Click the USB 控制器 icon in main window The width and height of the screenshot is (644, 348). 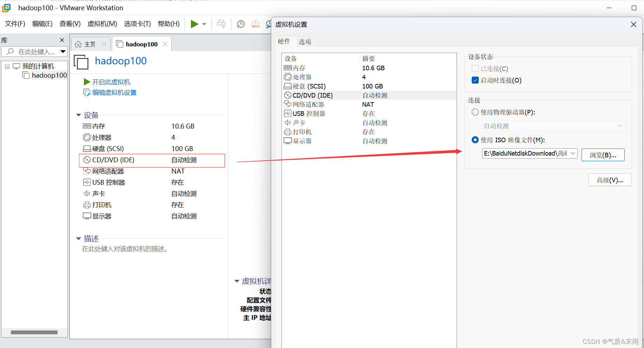[87, 182]
